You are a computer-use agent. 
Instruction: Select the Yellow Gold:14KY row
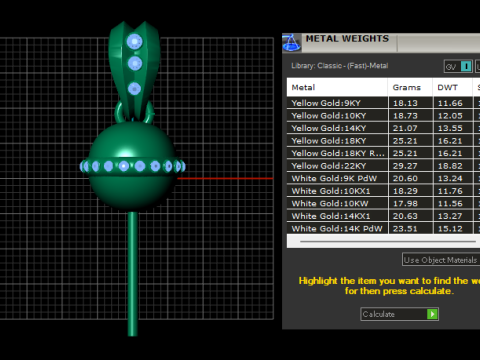383,128
